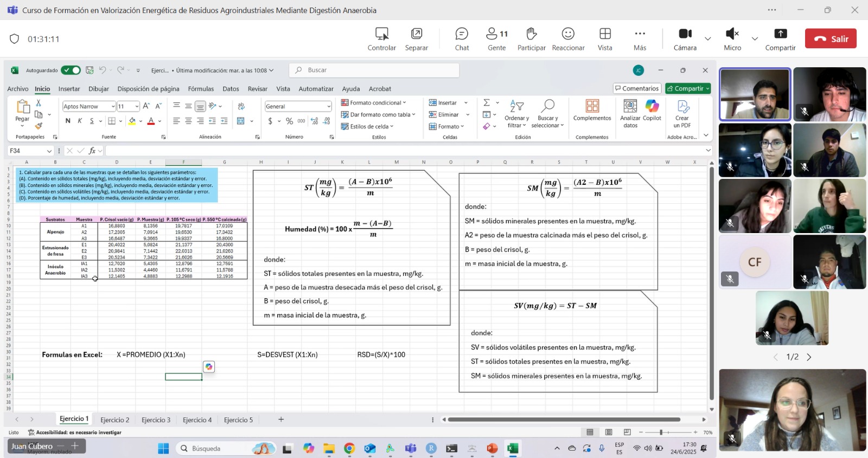Viewport: 868px width, 458px height.
Task: Open Reaccionar emoji reactions
Action: point(568,34)
